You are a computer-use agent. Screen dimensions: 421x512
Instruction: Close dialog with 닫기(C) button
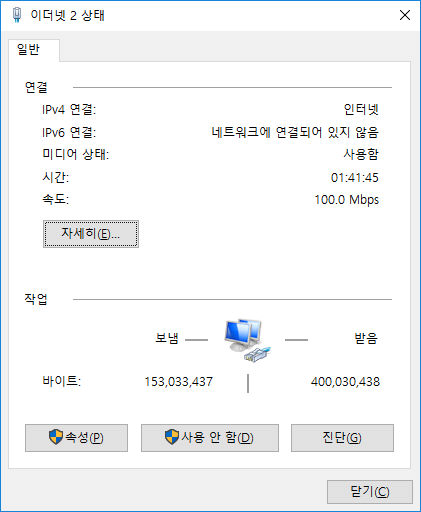[x=370, y=492]
